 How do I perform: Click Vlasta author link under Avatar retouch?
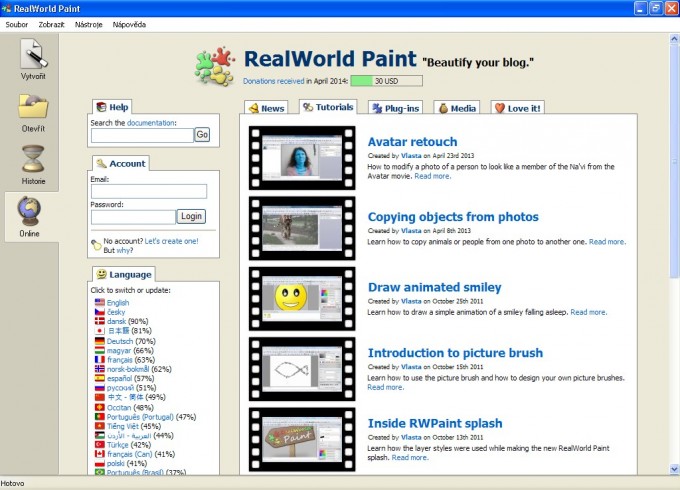coord(411,156)
